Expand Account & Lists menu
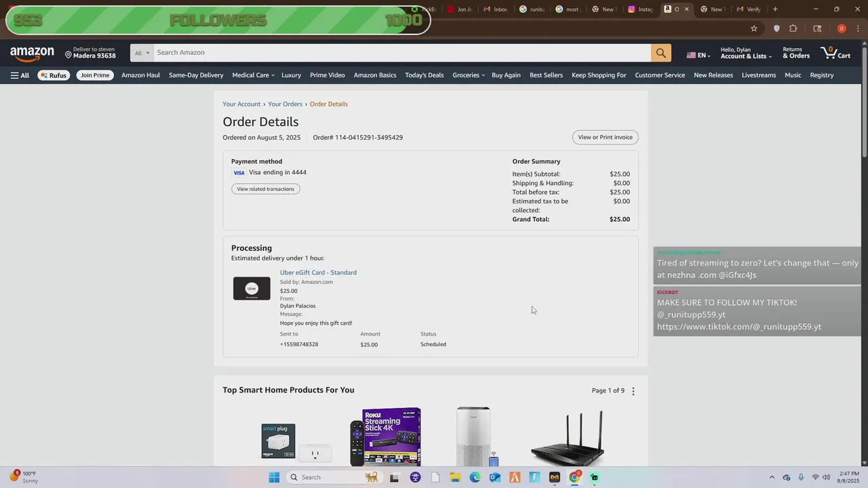The width and height of the screenshot is (868, 488). tap(746, 53)
